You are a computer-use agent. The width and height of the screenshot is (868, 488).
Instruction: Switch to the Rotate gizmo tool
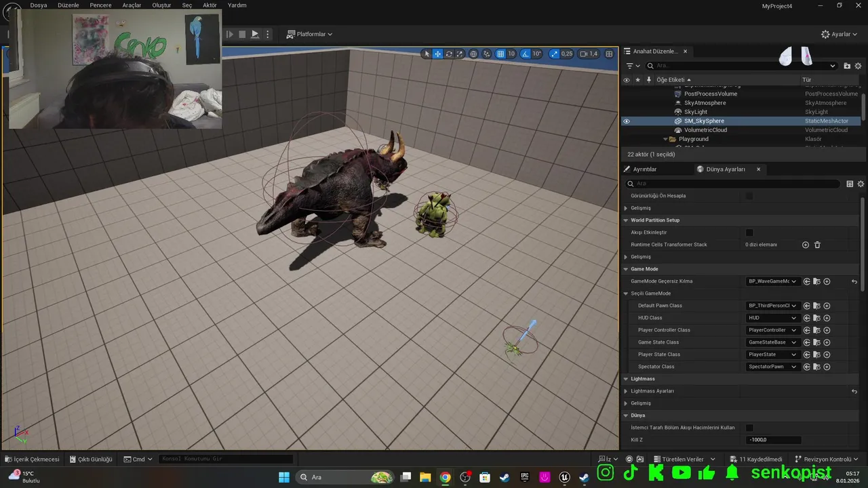(449, 54)
